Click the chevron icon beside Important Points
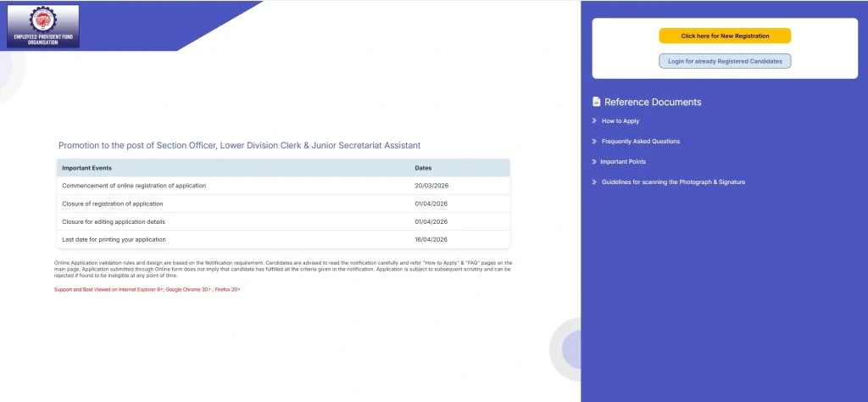This screenshot has height=402, width=868. [594, 162]
